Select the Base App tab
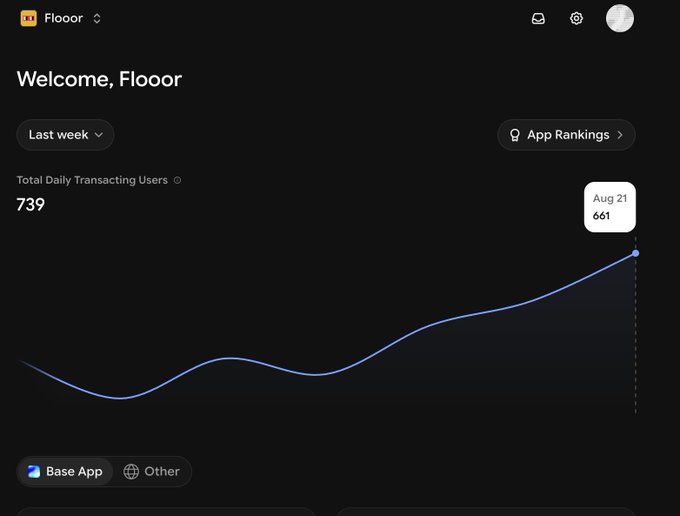This screenshot has width=680, height=516. [x=65, y=471]
